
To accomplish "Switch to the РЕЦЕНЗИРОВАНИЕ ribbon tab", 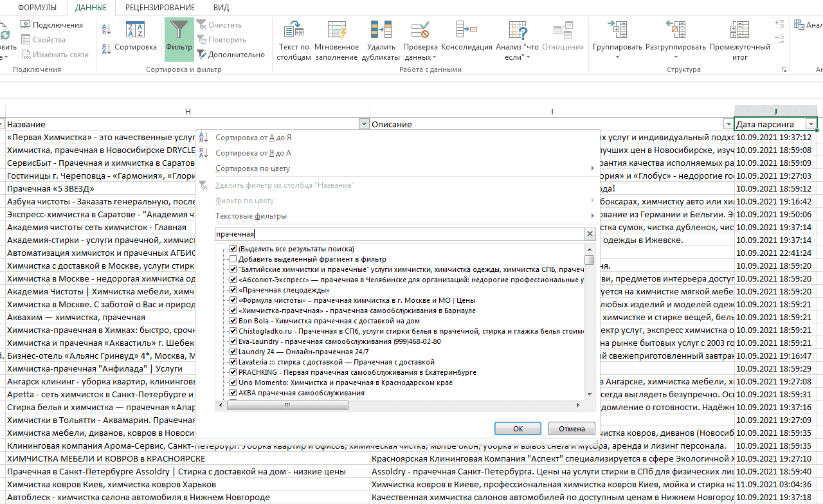I will point(160,8).
